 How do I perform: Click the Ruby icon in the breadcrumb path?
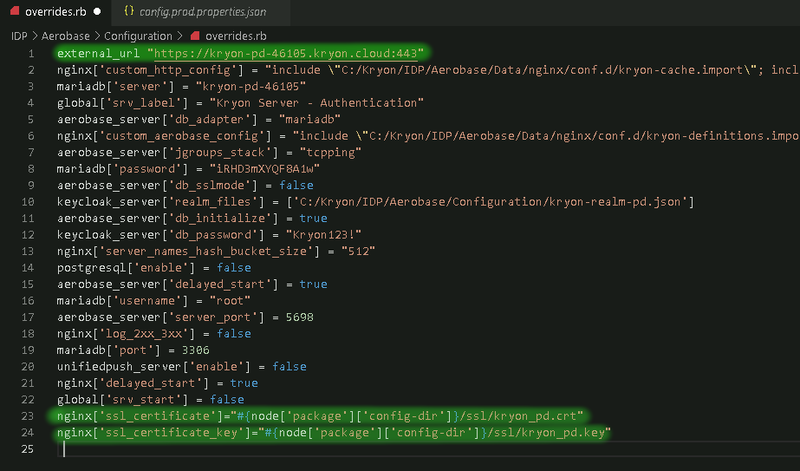tap(194, 35)
